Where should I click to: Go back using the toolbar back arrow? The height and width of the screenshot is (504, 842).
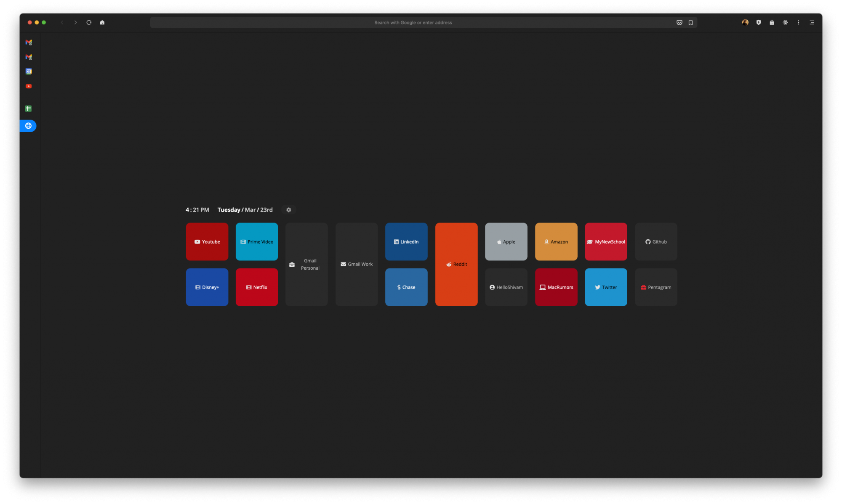[x=62, y=23]
